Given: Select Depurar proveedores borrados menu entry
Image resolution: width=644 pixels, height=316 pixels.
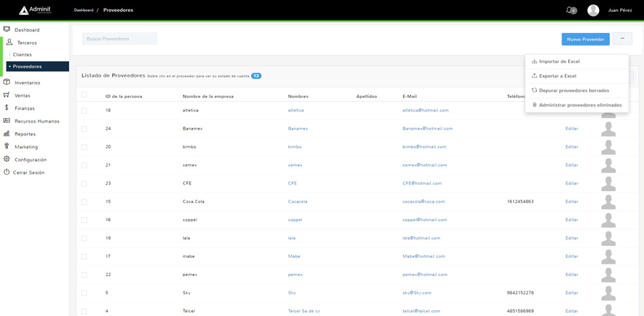Looking at the screenshot, I should pyautogui.click(x=573, y=90).
